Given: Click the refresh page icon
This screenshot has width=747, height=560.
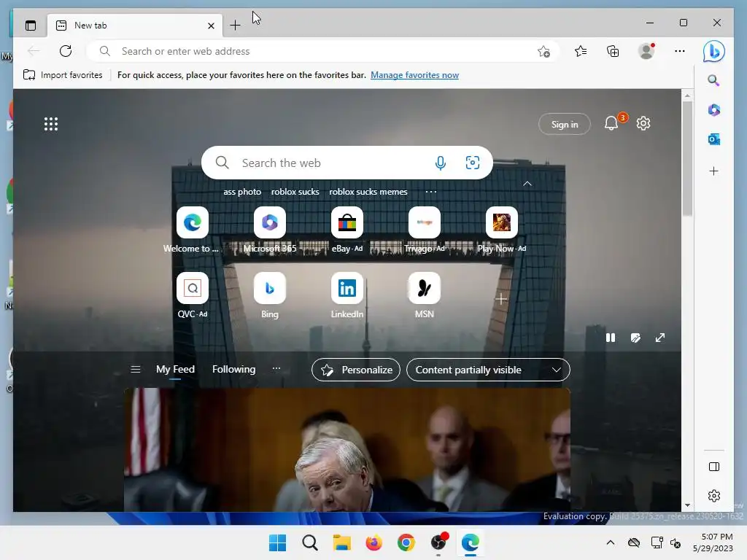Looking at the screenshot, I should point(66,51).
